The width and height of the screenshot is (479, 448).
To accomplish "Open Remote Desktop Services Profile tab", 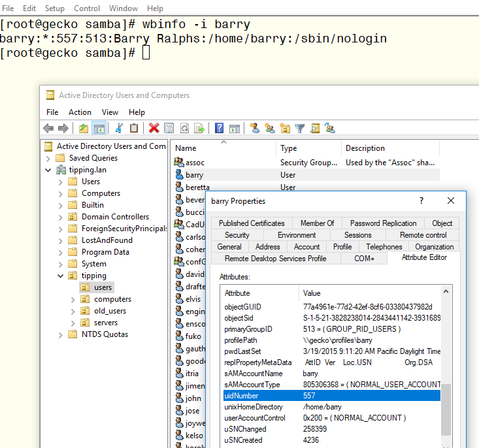I will pos(276,259).
